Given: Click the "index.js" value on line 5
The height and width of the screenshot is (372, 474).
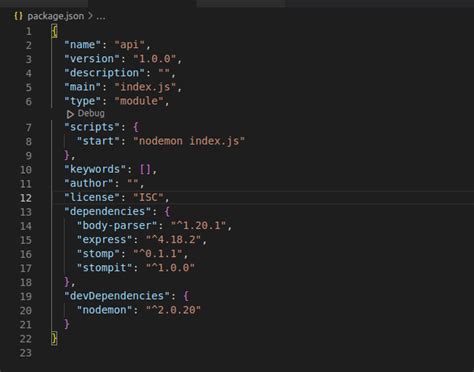Looking at the screenshot, I should (x=145, y=87).
